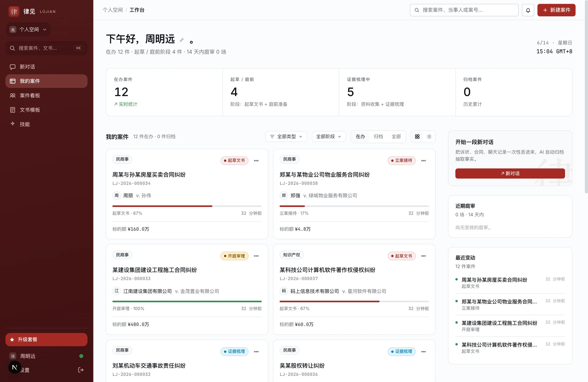Open more options for 某建设集团建设工程 case

(256, 256)
